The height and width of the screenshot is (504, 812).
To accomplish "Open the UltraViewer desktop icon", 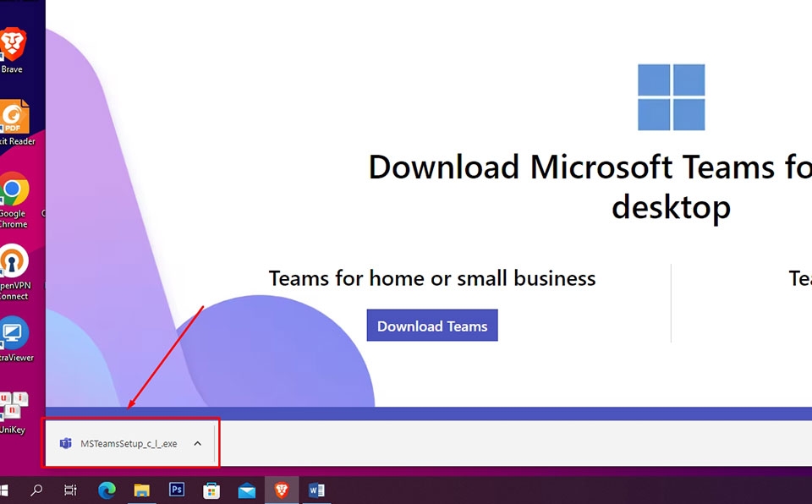I will point(15,339).
